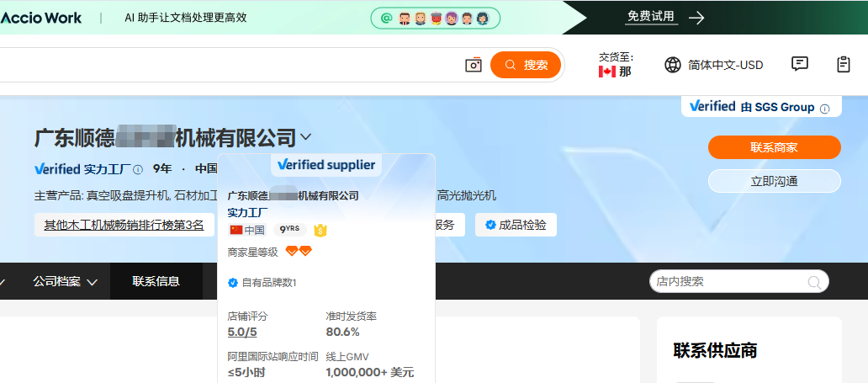The width and height of the screenshot is (868, 383).
Task: Click company name in the popup card
Action: coord(293,195)
